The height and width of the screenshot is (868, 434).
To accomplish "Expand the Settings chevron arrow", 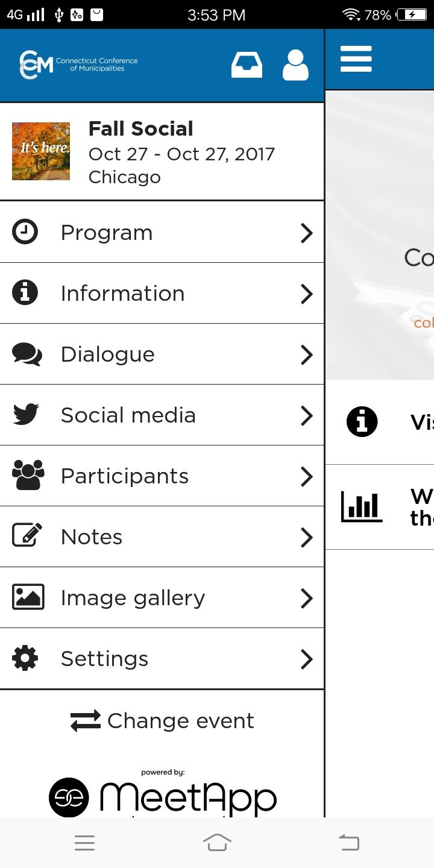I will point(307,659).
